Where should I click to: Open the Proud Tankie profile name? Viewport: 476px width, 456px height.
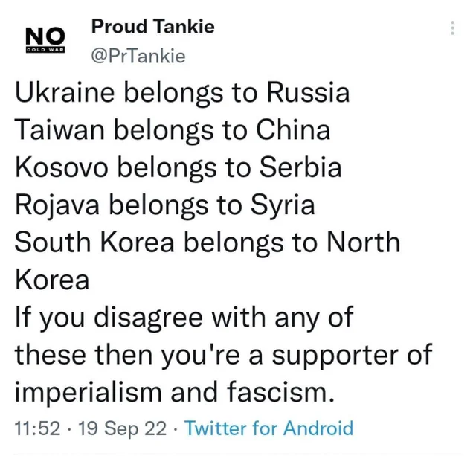pyautogui.click(x=152, y=27)
